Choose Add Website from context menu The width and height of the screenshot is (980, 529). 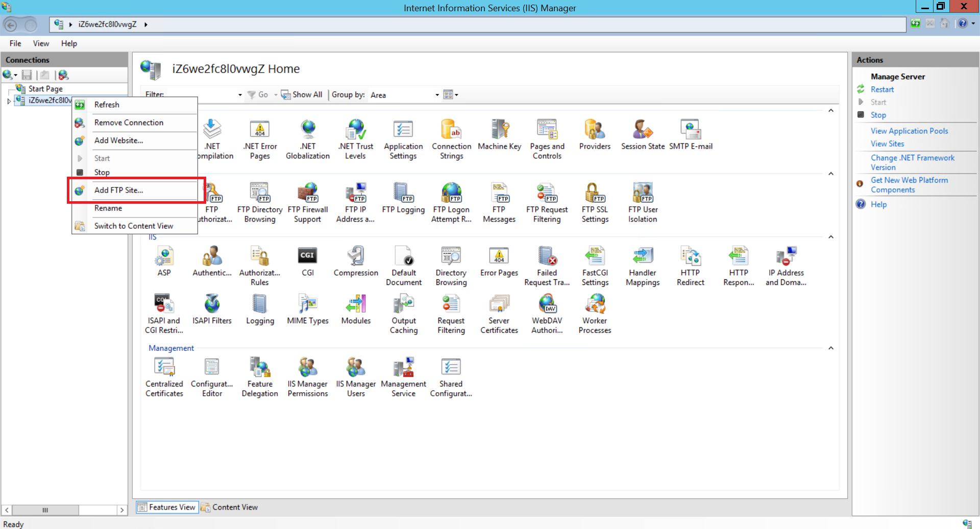(x=135, y=140)
